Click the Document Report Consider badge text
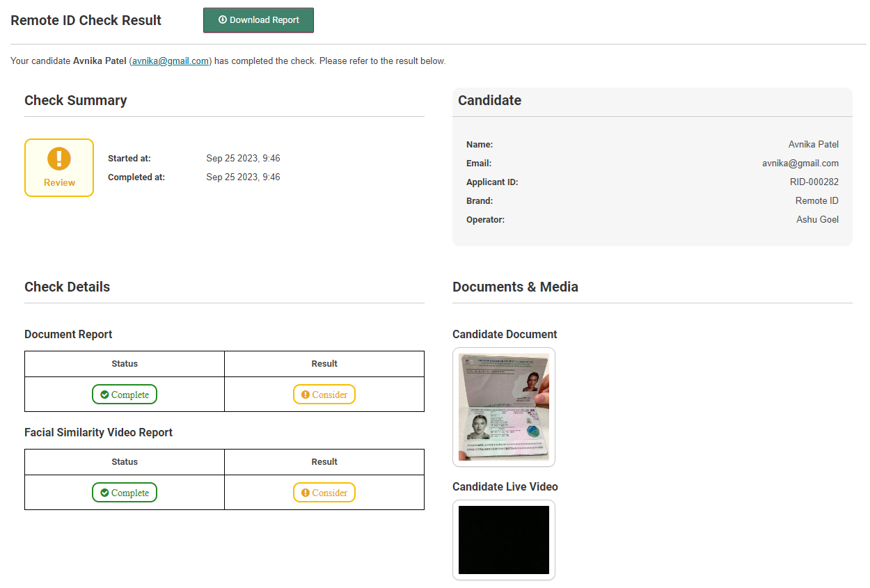This screenshot has width=870, height=588. tap(329, 395)
